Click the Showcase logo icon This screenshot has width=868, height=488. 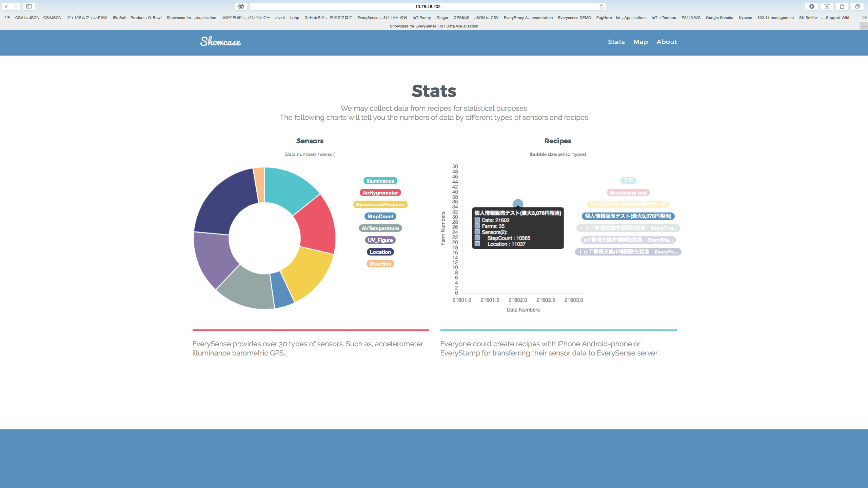tap(220, 42)
